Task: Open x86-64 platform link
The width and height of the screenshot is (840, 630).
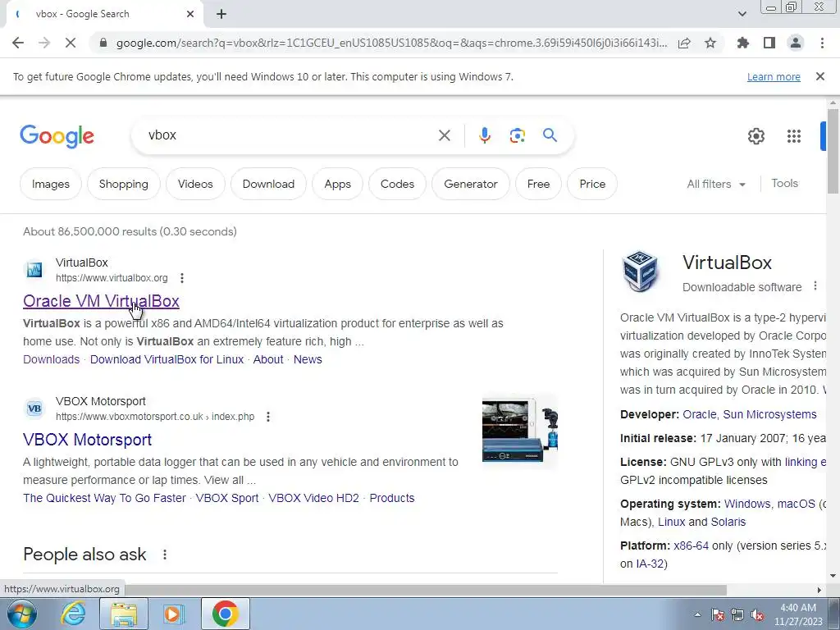Action: [x=691, y=546]
